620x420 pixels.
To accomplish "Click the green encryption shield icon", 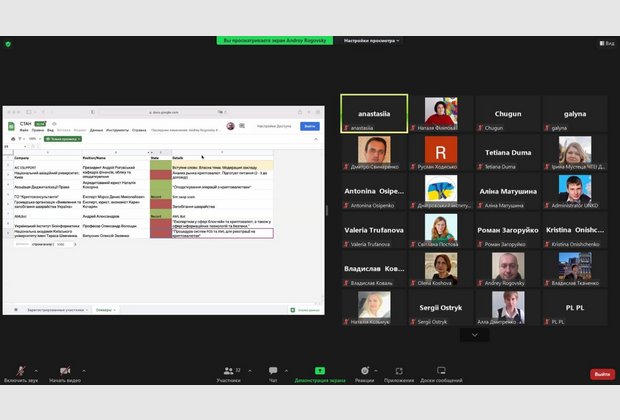I will 8,43.
